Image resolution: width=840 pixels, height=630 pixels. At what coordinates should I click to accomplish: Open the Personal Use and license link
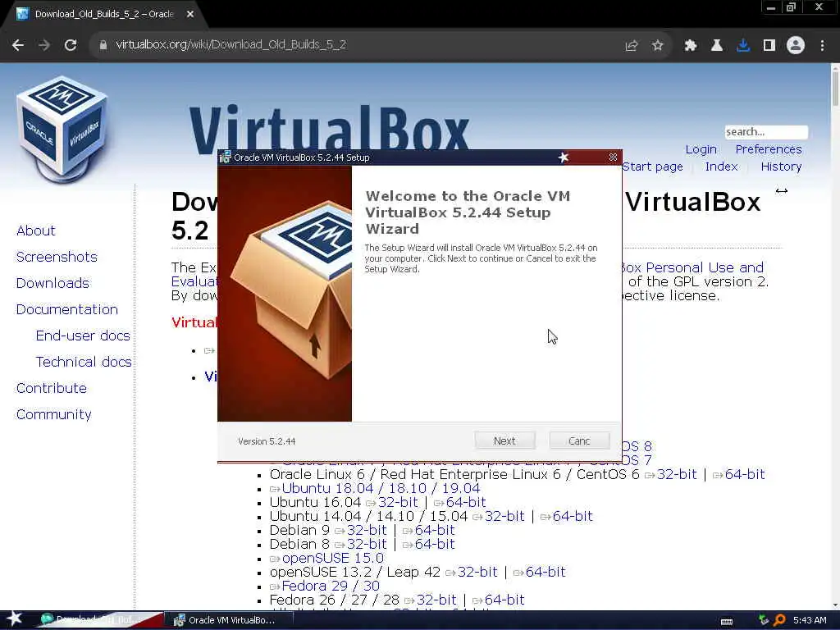point(693,267)
